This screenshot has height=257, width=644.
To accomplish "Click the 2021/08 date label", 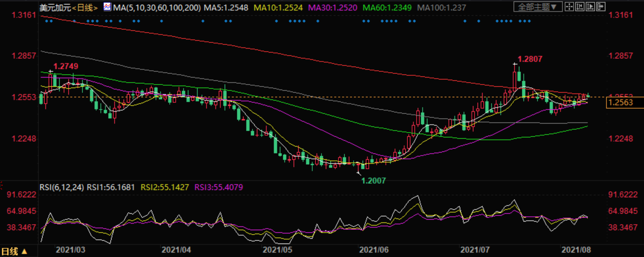I will click(576, 250).
